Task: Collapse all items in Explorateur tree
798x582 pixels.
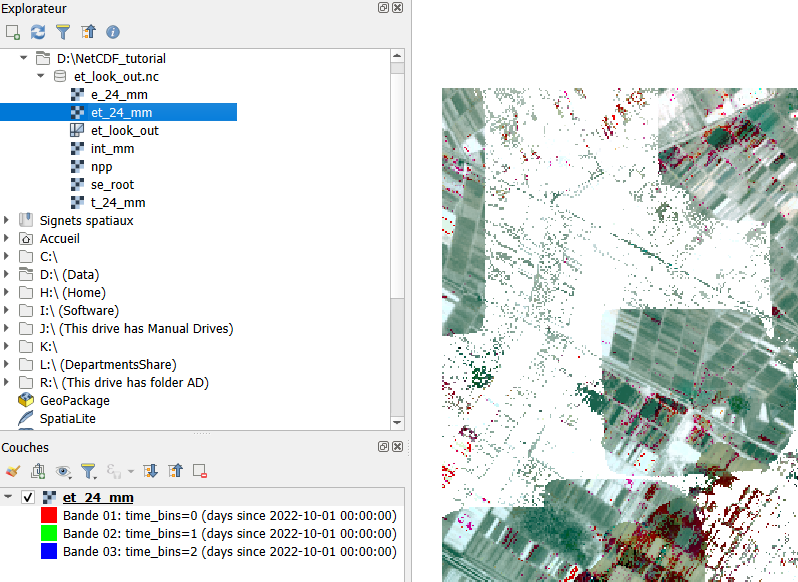Action: click(88, 32)
